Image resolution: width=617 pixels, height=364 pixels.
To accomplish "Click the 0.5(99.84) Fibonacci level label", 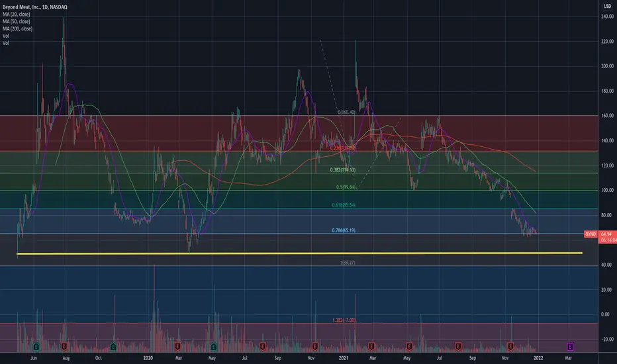I will (346, 187).
